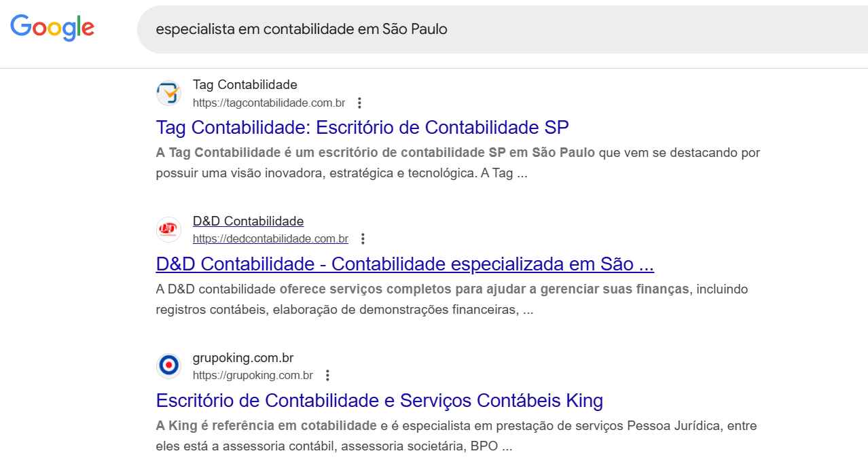This screenshot has height=464, width=868.
Task: Open the D&D Contabilidade especializada result title
Action: pyautogui.click(x=403, y=264)
